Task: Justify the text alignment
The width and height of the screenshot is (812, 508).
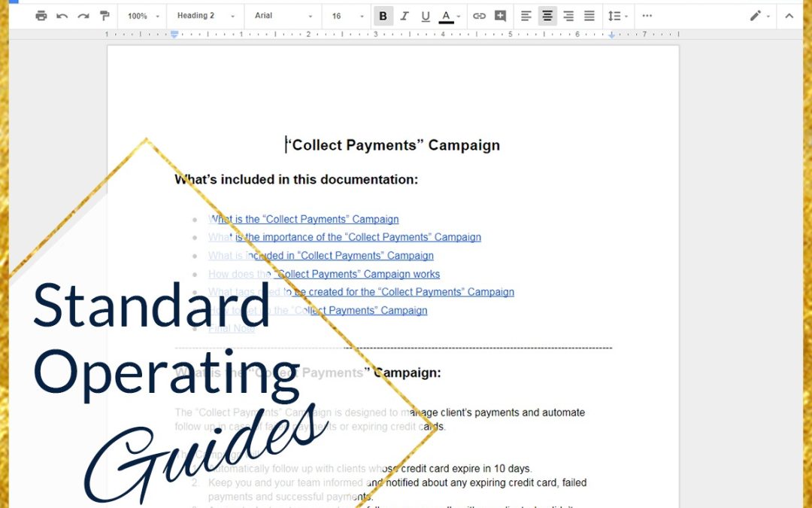Action: coord(589,16)
